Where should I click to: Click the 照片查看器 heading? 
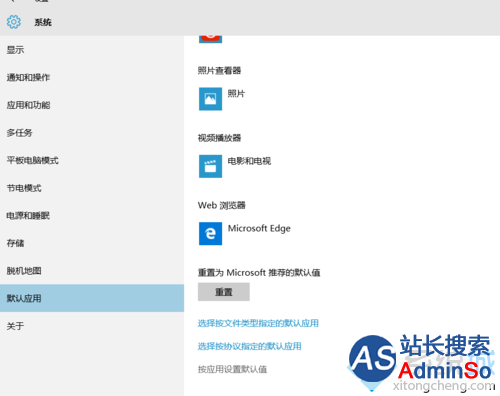pos(219,70)
